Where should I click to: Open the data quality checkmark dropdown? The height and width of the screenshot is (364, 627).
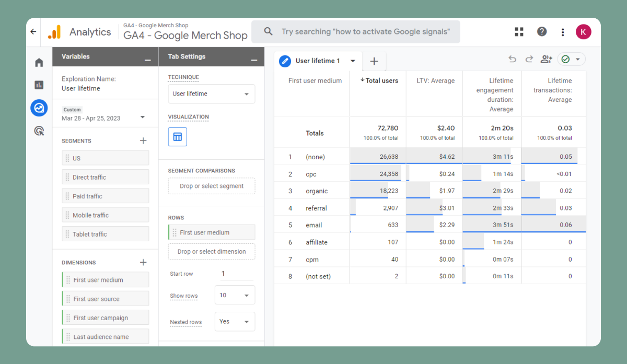coord(572,59)
